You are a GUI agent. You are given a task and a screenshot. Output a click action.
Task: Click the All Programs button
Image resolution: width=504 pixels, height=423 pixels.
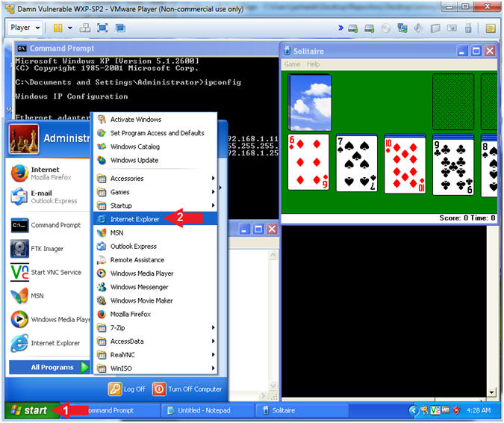point(49,367)
